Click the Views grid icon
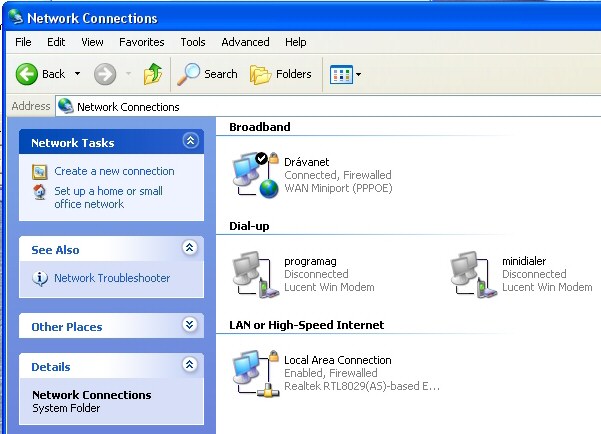This screenshot has height=434, width=601. coord(341,74)
